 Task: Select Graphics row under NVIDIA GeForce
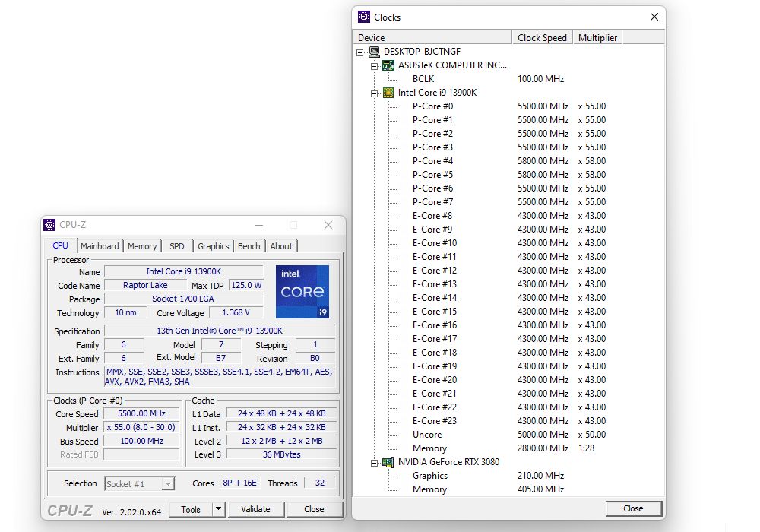point(509,476)
